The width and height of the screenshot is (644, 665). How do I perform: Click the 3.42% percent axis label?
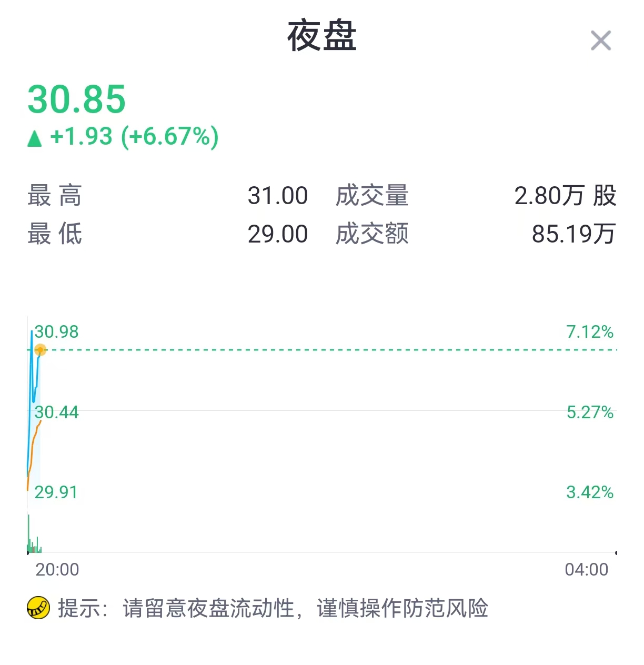click(590, 492)
